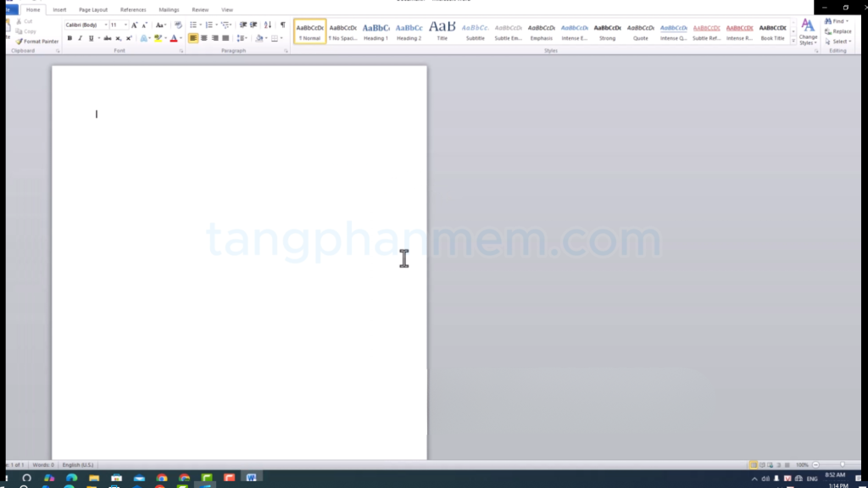Image resolution: width=868 pixels, height=488 pixels.
Task: Click the Align Text Right icon
Action: [x=214, y=38]
